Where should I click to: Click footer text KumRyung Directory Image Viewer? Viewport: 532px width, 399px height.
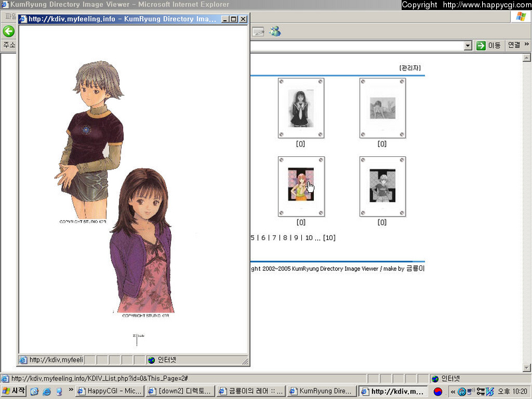[335, 269]
